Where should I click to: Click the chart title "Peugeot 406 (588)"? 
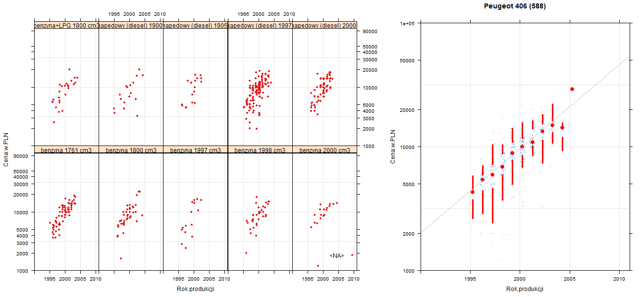[x=515, y=6]
